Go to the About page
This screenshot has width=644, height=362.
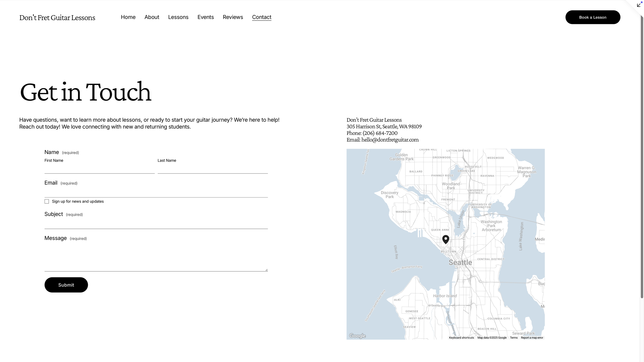click(152, 17)
